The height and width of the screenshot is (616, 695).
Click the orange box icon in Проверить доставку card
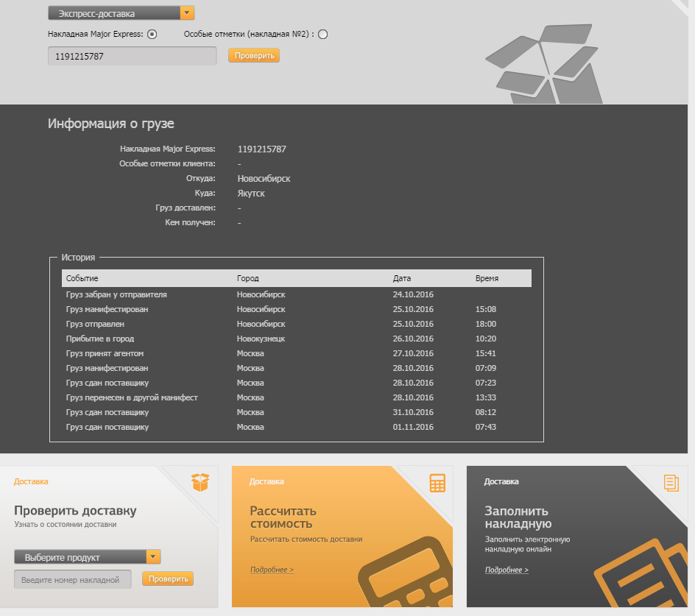pyautogui.click(x=200, y=482)
